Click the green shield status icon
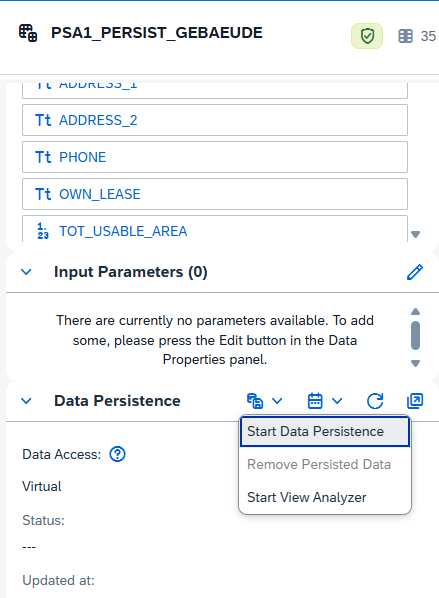Image resolution: width=439 pixels, height=598 pixels. 367,36
